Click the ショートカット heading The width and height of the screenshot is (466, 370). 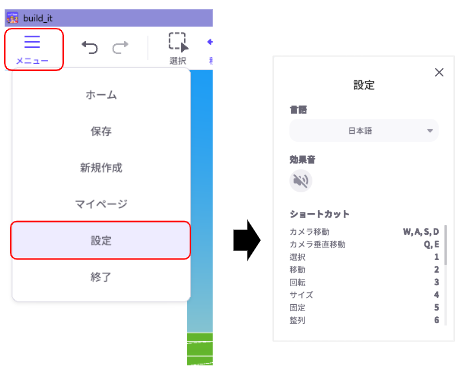coord(319,214)
